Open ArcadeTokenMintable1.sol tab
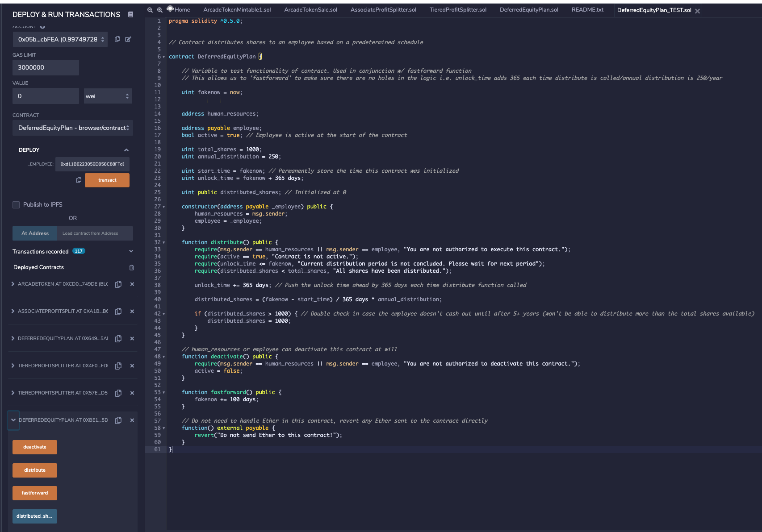Screen dimensions: 762x532 [x=237, y=9]
